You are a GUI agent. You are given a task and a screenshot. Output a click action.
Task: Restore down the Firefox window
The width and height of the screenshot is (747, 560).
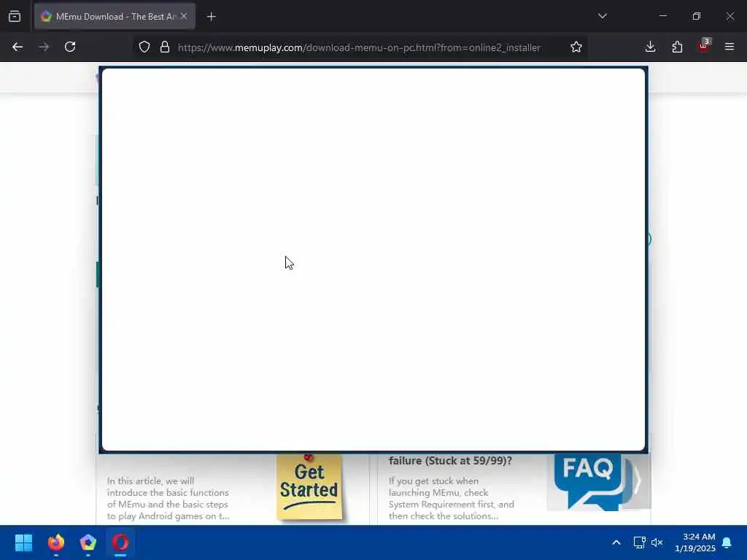tap(696, 16)
